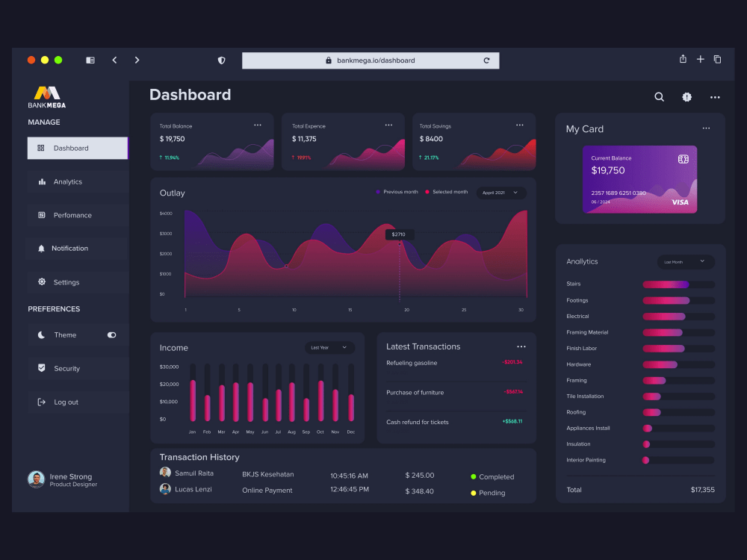Toggle the dark Theme switch
This screenshot has height=560, width=747.
tap(112, 335)
